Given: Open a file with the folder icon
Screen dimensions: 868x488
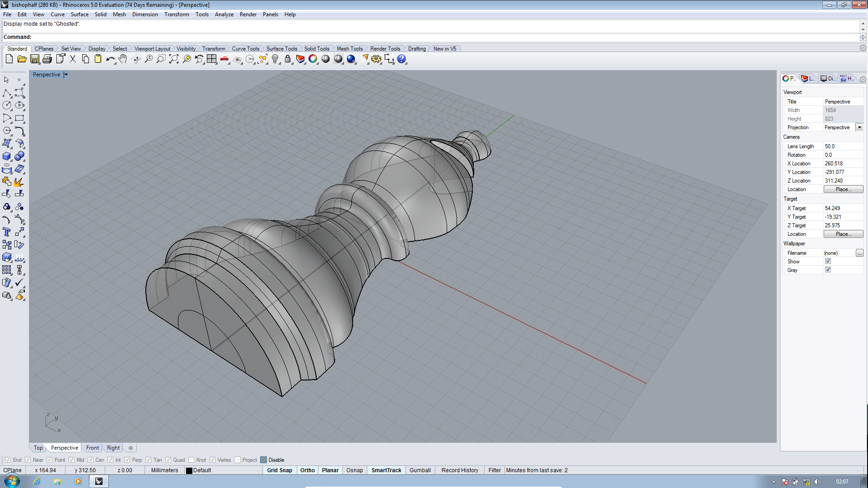Looking at the screenshot, I should click(x=22, y=59).
